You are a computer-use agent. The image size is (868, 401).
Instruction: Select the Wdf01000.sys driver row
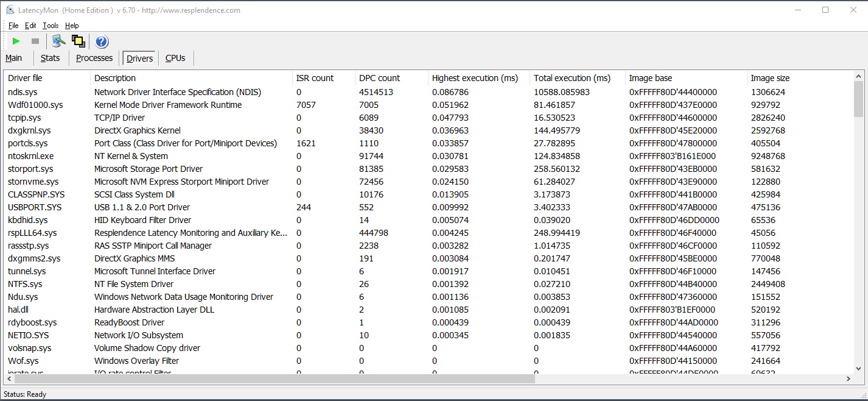[429, 105]
